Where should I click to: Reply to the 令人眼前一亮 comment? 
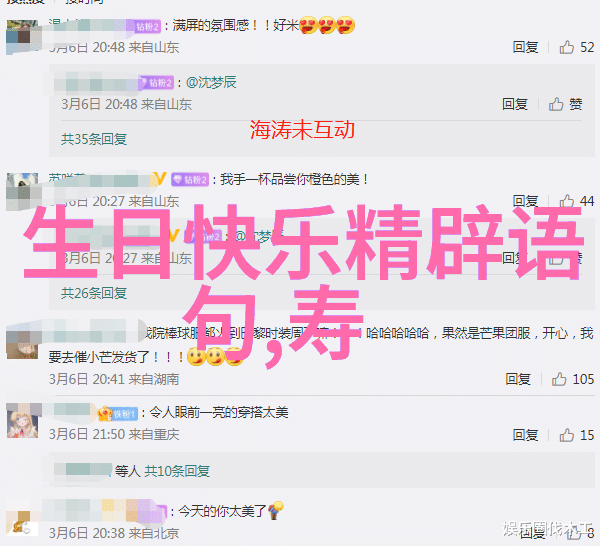[525, 435]
